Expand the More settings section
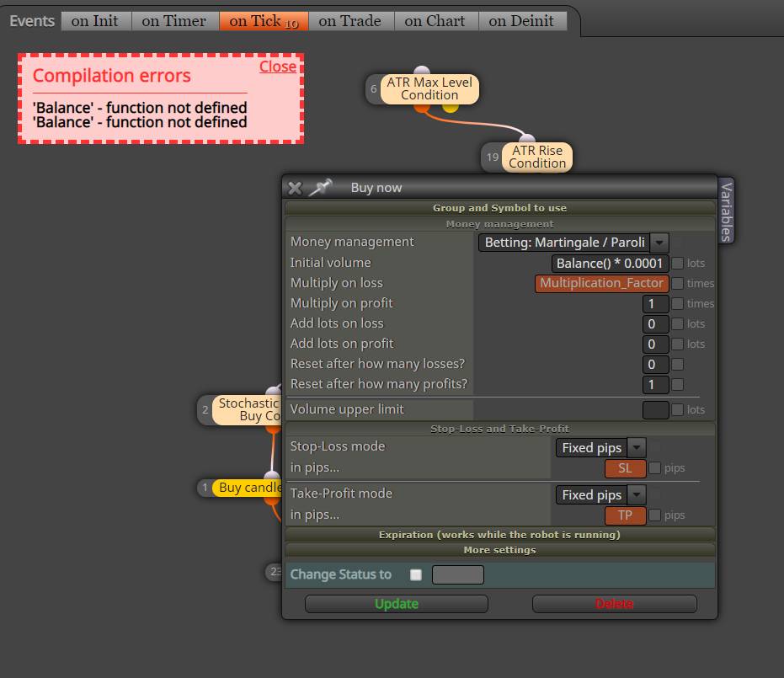 pyautogui.click(x=499, y=550)
